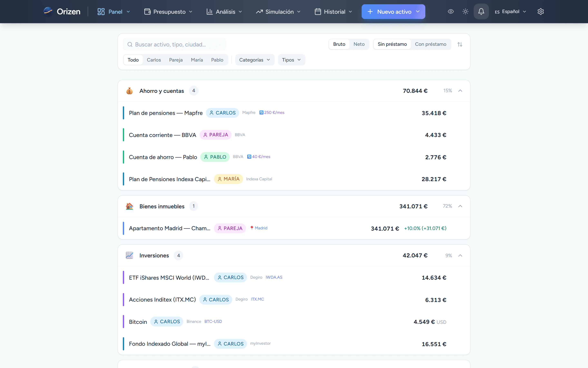The height and width of the screenshot is (368, 588).
Task: Click Nuevo activo button
Action: tap(393, 11)
